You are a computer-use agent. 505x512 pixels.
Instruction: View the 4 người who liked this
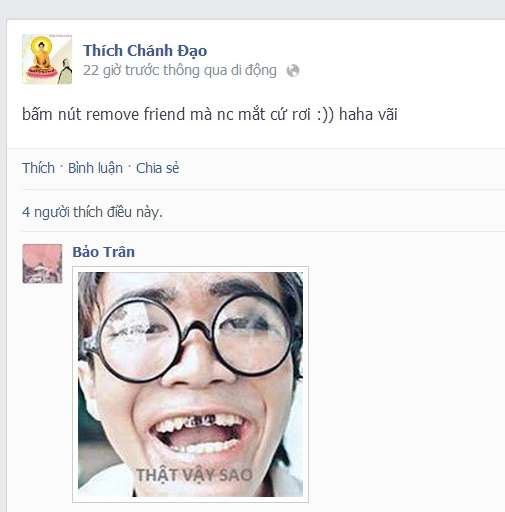coord(45,212)
